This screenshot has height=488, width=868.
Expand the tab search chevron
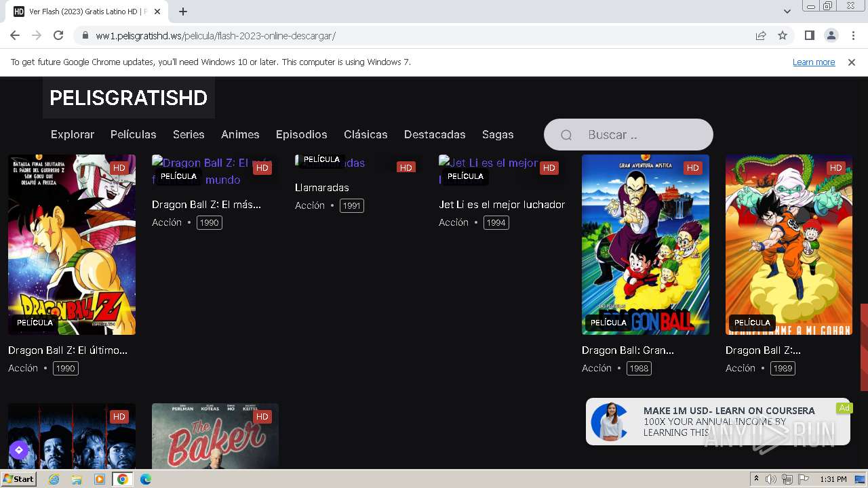coord(787,12)
